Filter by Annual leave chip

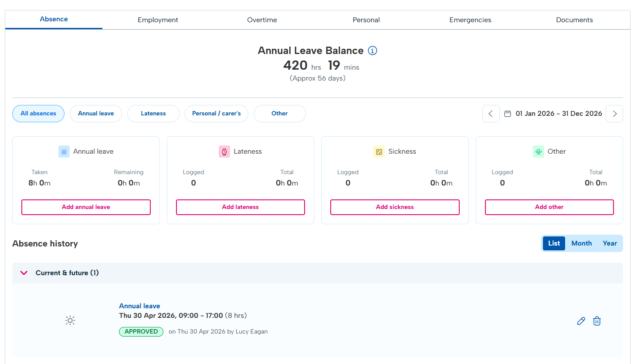pos(96,114)
